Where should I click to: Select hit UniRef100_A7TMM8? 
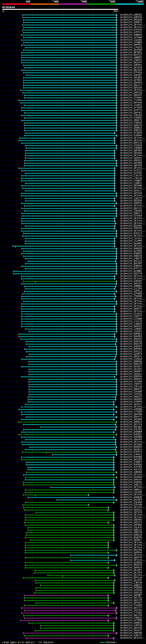coord(131,620)
